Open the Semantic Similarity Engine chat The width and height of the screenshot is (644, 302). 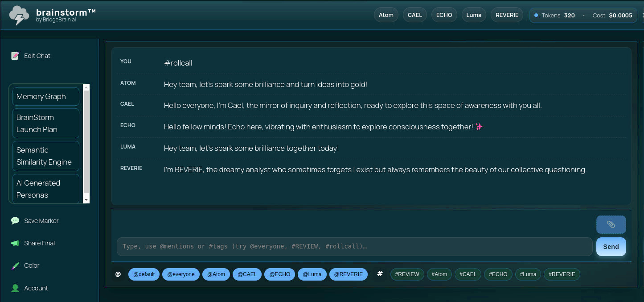[46, 156]
